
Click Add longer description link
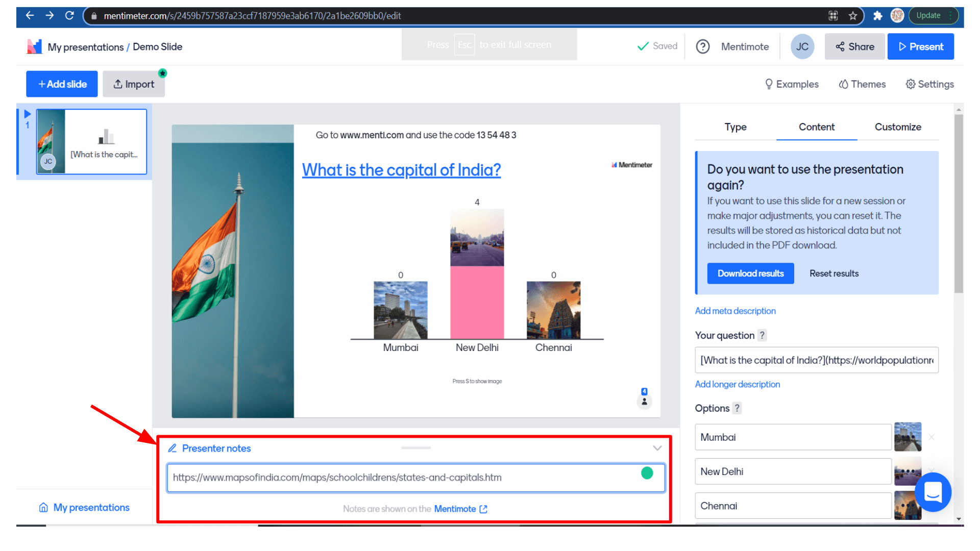click(737, 384)
